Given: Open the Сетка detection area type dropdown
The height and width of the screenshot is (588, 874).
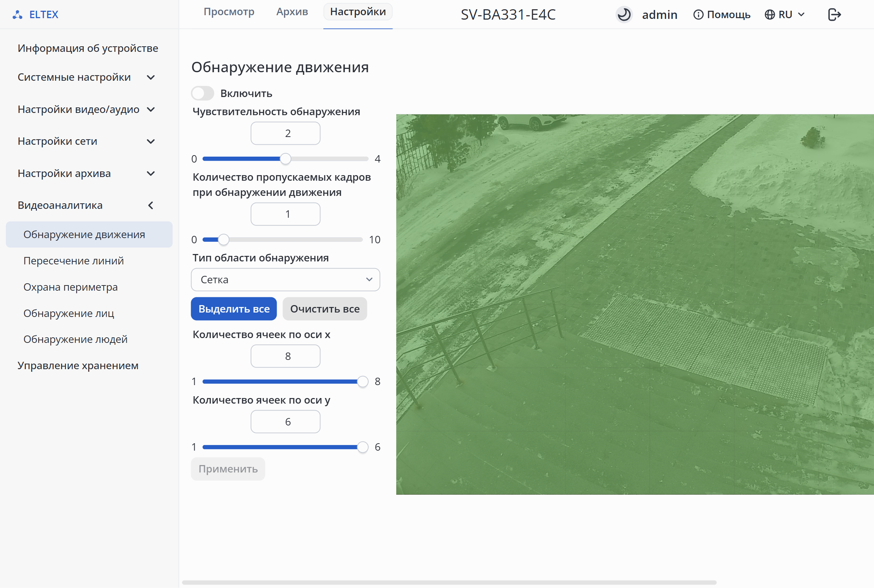Looking at the screenshot, I should coord(285,280).
